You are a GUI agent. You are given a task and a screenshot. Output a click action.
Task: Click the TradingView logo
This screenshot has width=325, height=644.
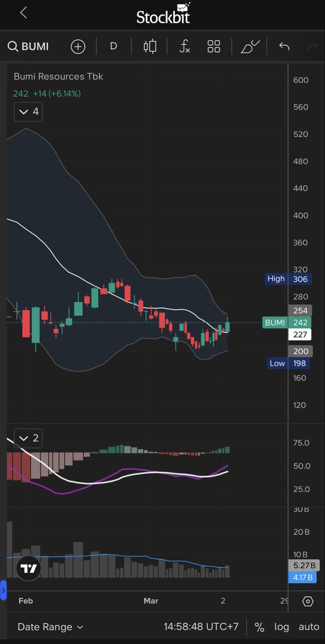(x=28, y=568)
